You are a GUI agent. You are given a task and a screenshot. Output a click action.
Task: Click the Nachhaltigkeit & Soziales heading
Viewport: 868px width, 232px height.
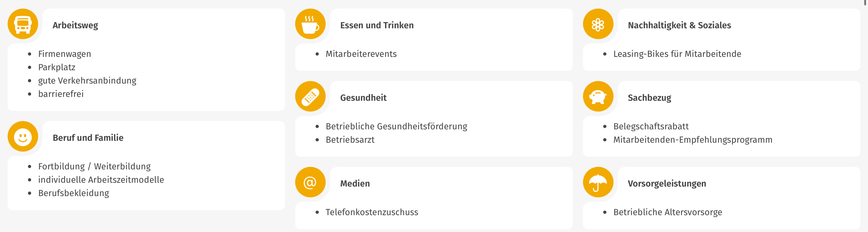679,25
